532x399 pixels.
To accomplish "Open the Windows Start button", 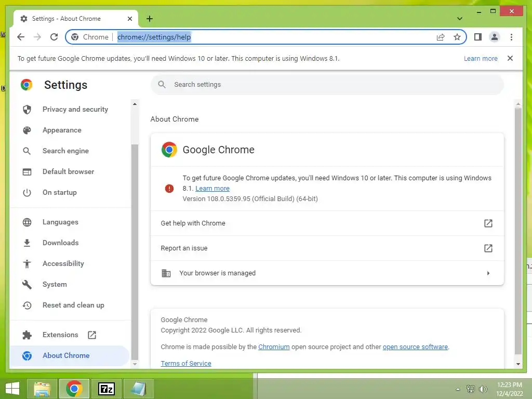I will coord(12,389).
